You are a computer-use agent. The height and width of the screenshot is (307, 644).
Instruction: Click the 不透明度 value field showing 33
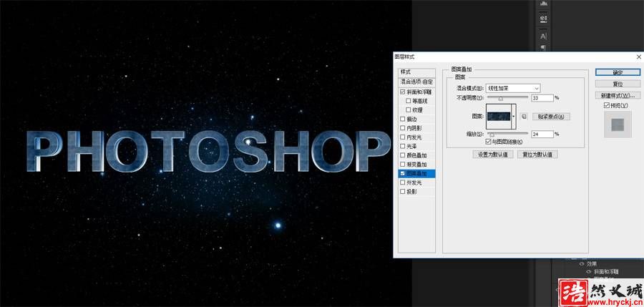[542, 98]
